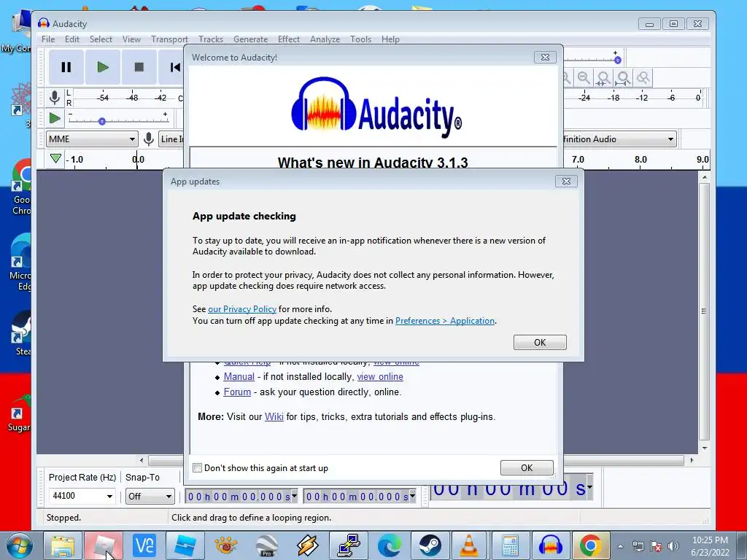Image resolution: width=747 pixels, height=560 pixels.
Task: Open the blue Roblox icon on taskbar
Action: [x=185, y=545]
